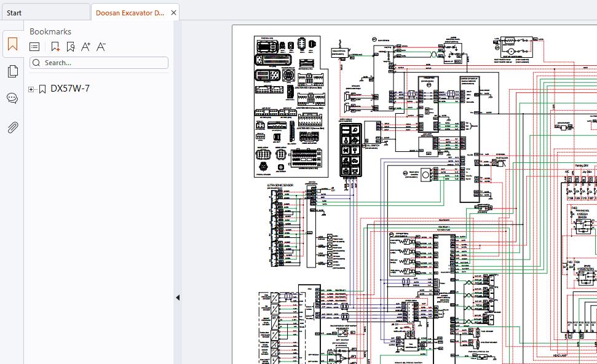Click the connector legend box in diagram

pyautogui.click(x=291, y=106)
